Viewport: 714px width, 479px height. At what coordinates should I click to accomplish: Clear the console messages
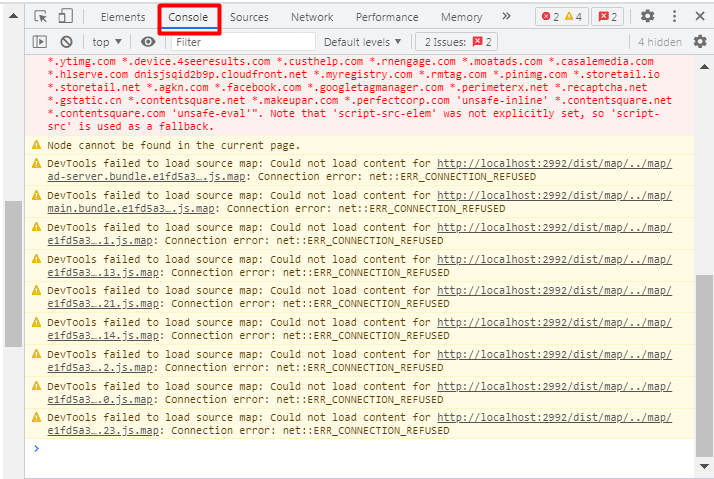[x=66, y=42]
